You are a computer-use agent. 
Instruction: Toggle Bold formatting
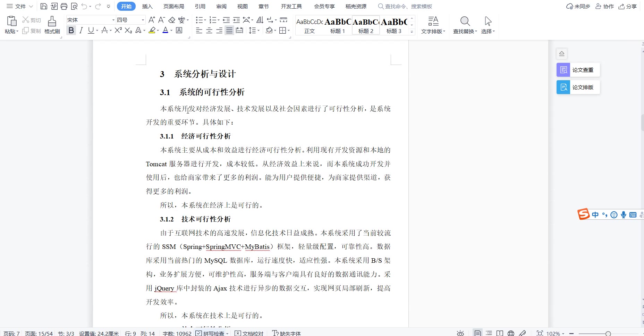pos(71,31)
